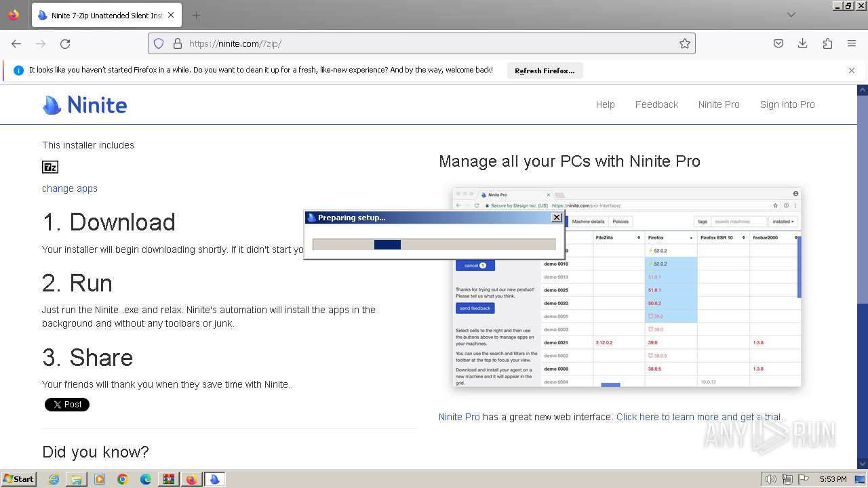Click the Refresh Firefox button
This screenshot has height=488, width=868.
(x=545, y=70)
